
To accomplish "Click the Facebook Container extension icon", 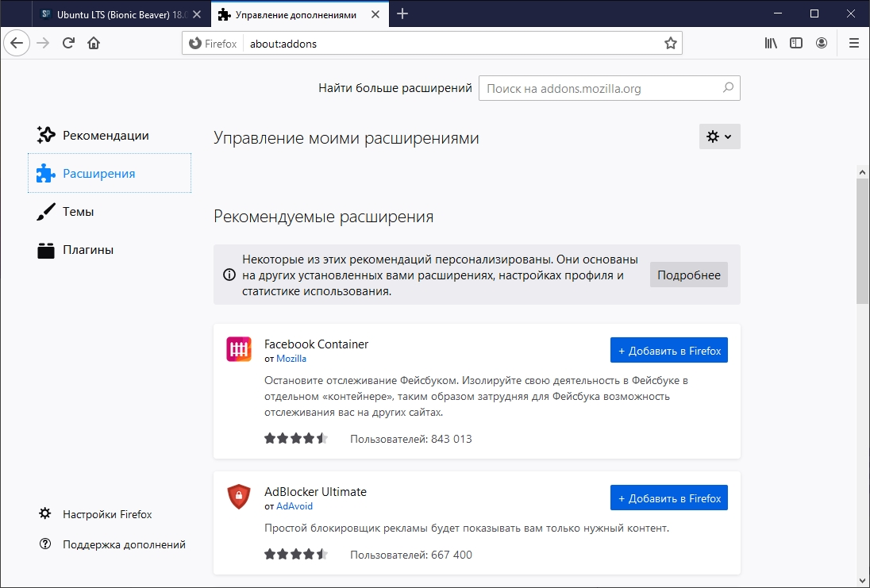I will pos(239,349).
